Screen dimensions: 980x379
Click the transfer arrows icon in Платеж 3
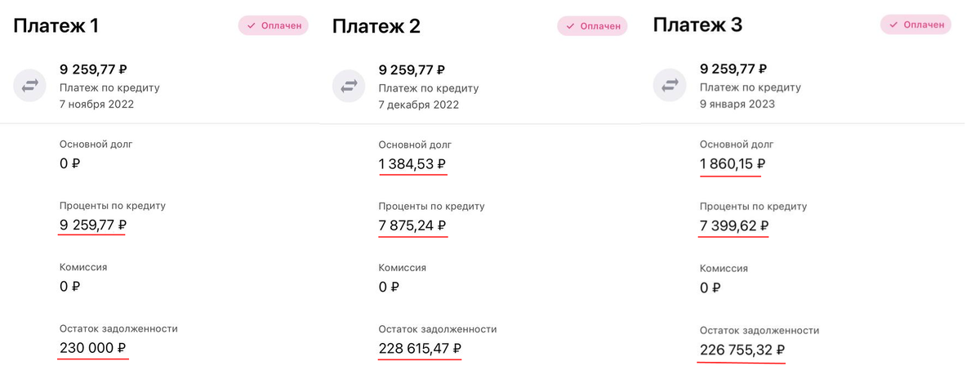pos(670,84)
